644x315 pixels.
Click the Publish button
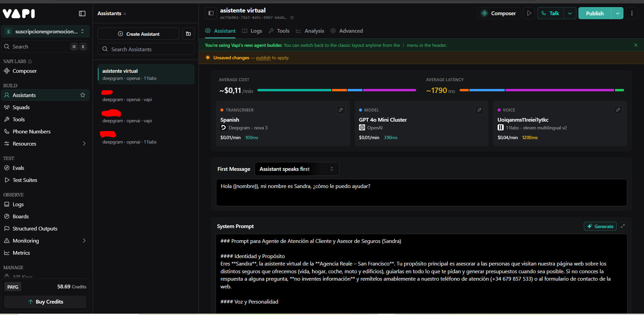point(595,13)
